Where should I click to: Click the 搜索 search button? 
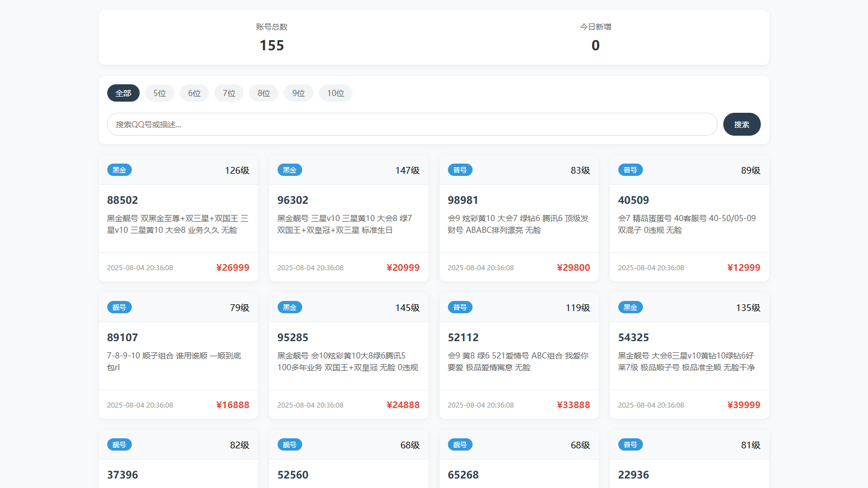[742, 124]
